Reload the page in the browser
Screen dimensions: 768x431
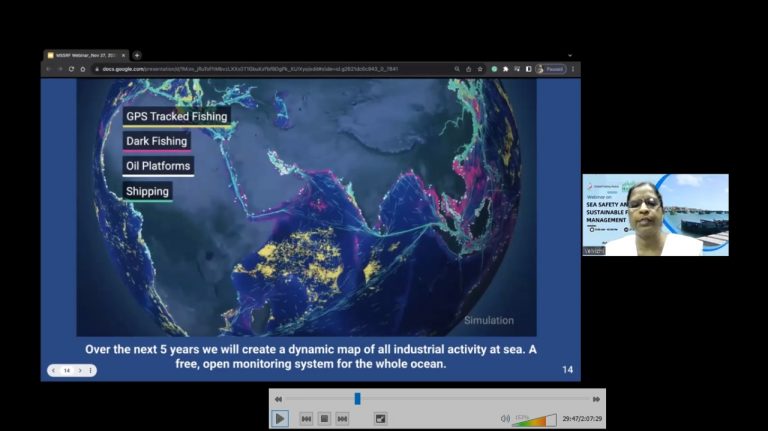point(72,69)
